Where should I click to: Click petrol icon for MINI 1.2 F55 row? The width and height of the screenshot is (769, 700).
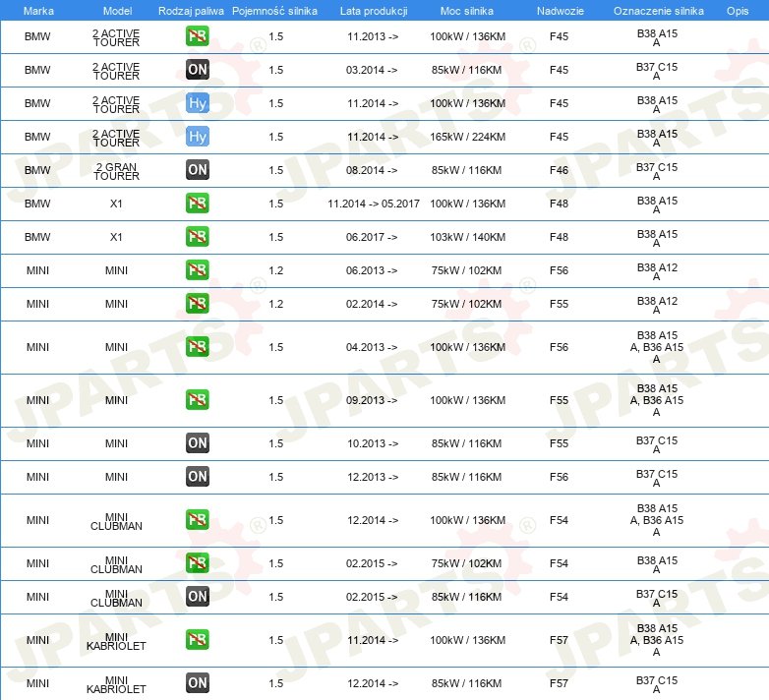197,303
